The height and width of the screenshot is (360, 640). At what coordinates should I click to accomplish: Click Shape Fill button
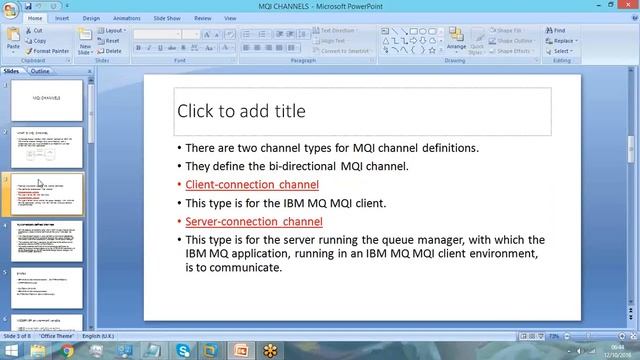click(506, 31)
